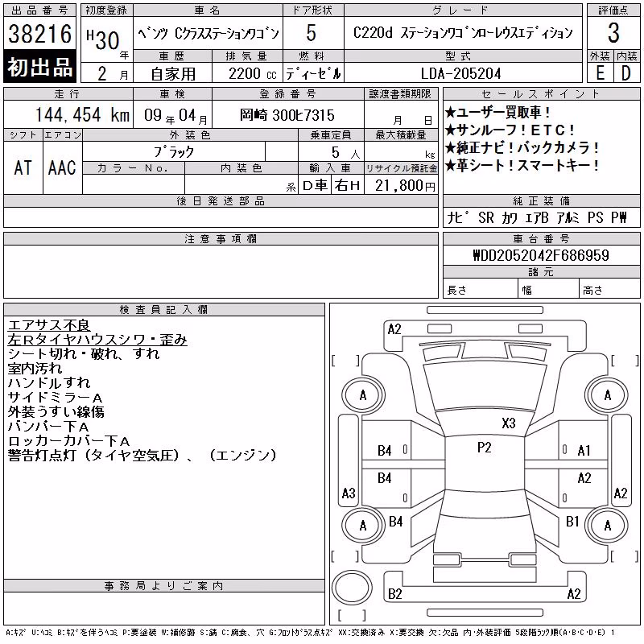Click sales point ★ユーザー買取車！
Screen dimensions: 644x644
[497, 112]
